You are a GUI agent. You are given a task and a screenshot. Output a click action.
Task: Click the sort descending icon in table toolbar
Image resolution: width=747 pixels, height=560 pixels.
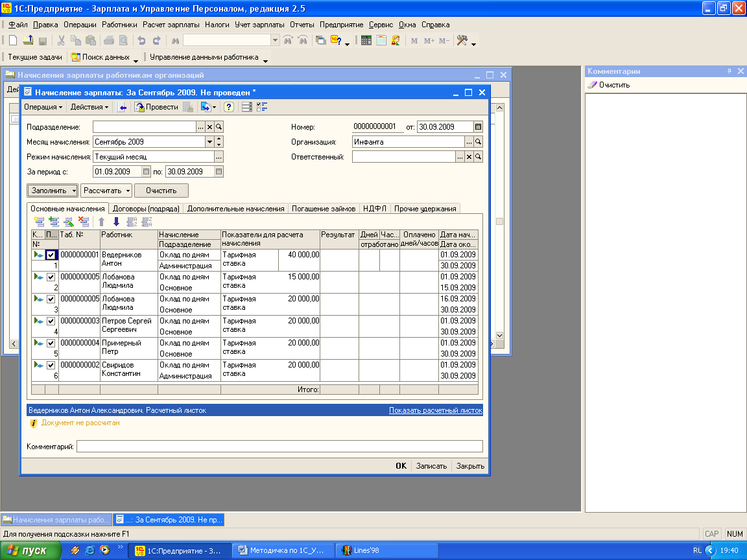point(147,222)
